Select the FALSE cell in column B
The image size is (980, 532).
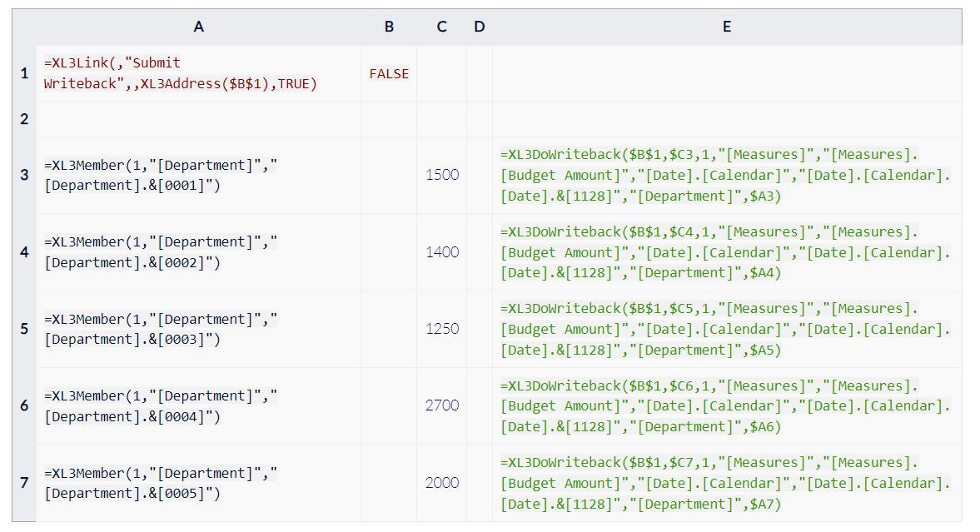(x=389, y=73)
